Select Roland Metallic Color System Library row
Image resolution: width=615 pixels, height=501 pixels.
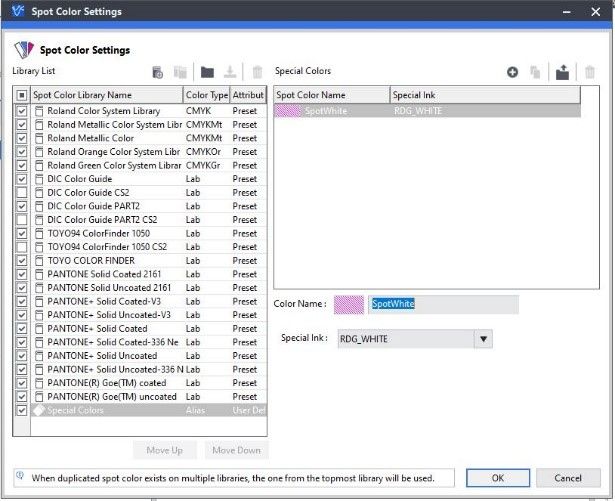tap(149, 125)
